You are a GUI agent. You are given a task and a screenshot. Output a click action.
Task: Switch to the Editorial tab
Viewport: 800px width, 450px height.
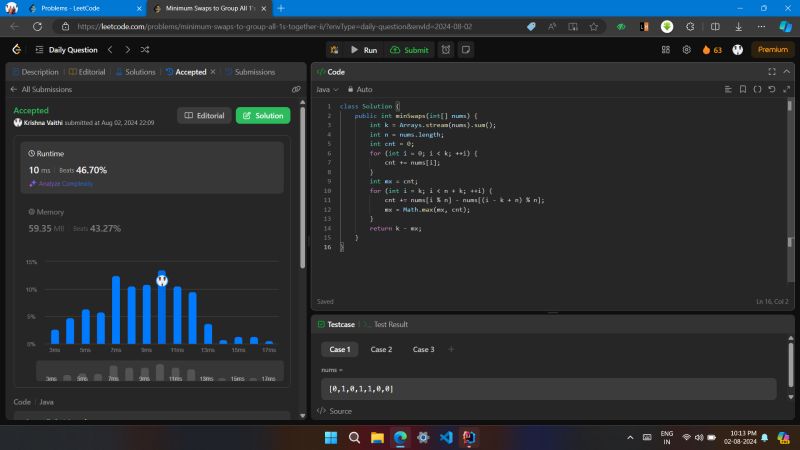click(90, 72)
